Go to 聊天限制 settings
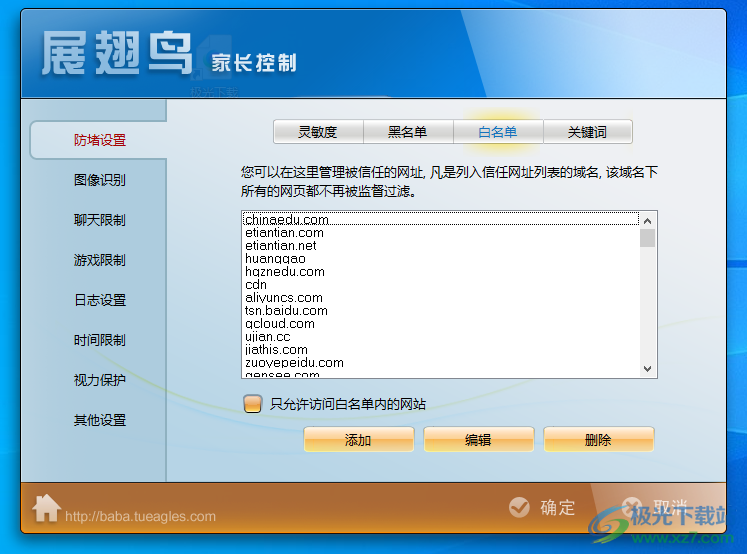The width and height of the screenshot is (747, 554). (x=100, y=220)
